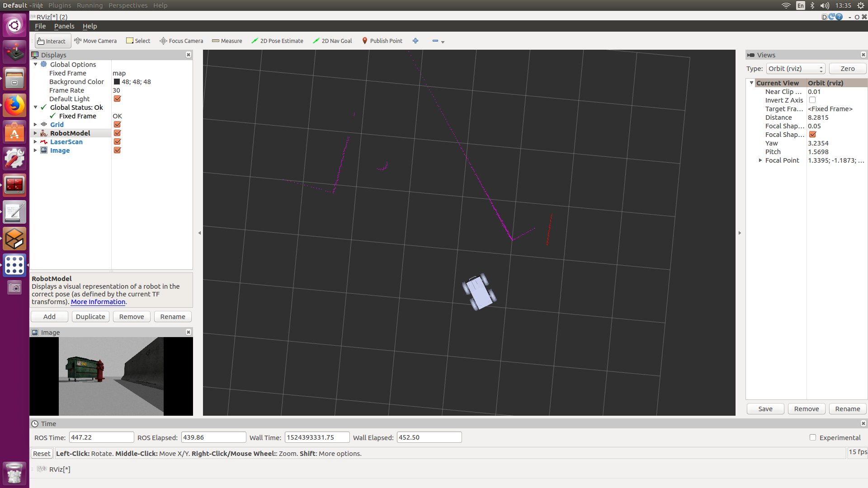Open the Panels menu
This screenshot has height=488, width=868.
[64, 26]
